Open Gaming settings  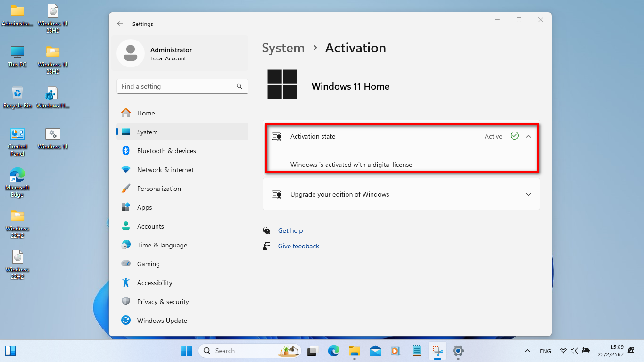pyautogui.click(x=182, y=264)
